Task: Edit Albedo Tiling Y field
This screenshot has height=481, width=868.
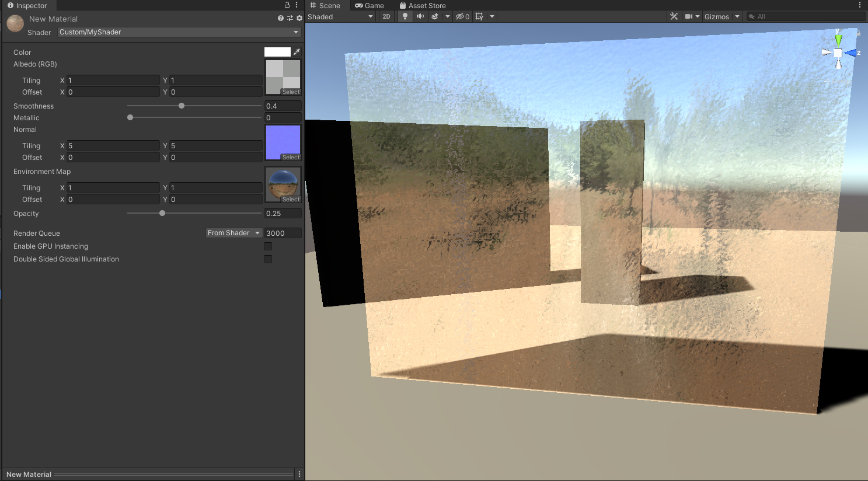Action: (216, 80)
